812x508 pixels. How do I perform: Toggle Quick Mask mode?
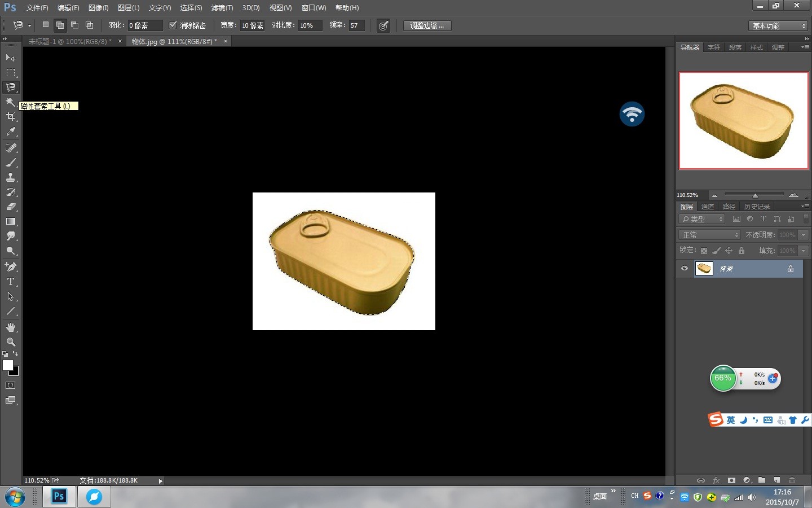tap(11, 385)
